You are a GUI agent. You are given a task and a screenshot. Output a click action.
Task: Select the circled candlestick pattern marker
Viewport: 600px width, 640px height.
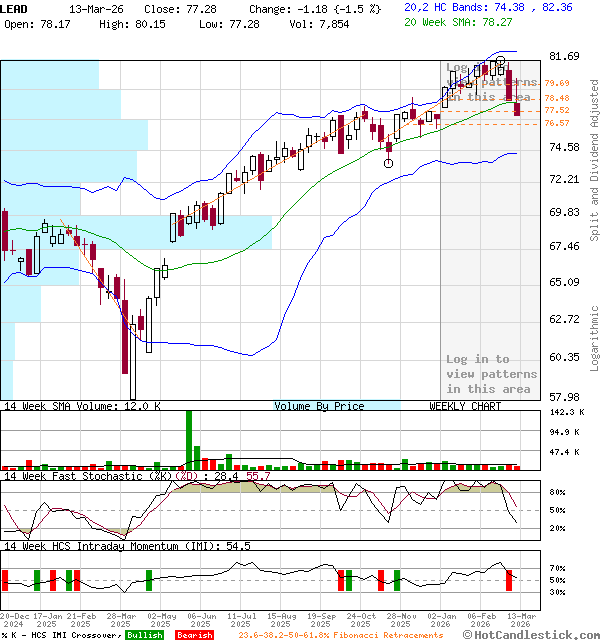coord(388,162)
